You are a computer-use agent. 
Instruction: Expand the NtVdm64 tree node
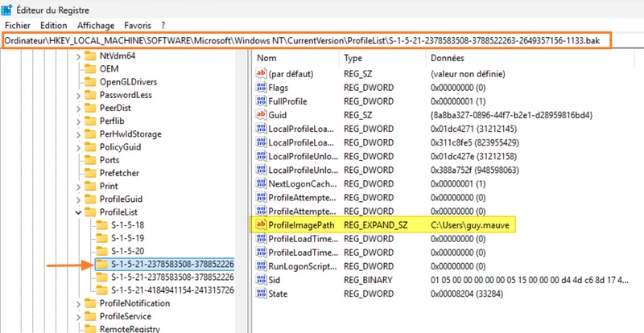(77, 56)
